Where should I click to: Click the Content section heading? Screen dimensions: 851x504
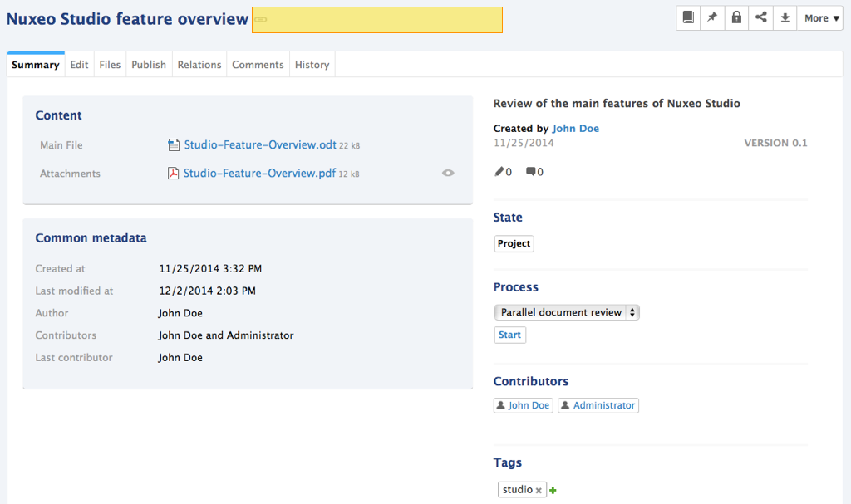tap(59, 115)
